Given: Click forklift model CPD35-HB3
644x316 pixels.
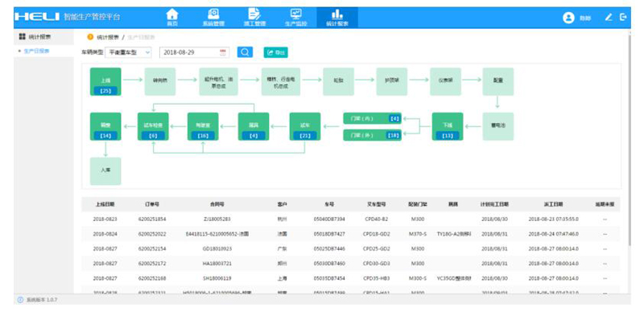Looking at the screenshot, I should pyautogui.click(x=376, y=278).
